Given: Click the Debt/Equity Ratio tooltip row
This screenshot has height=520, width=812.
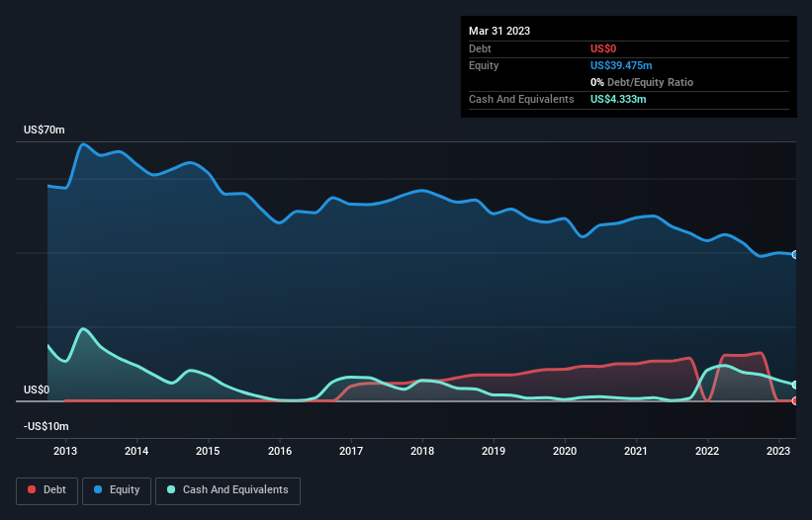Looking at the screenshot, I should [x=644, y=82].
